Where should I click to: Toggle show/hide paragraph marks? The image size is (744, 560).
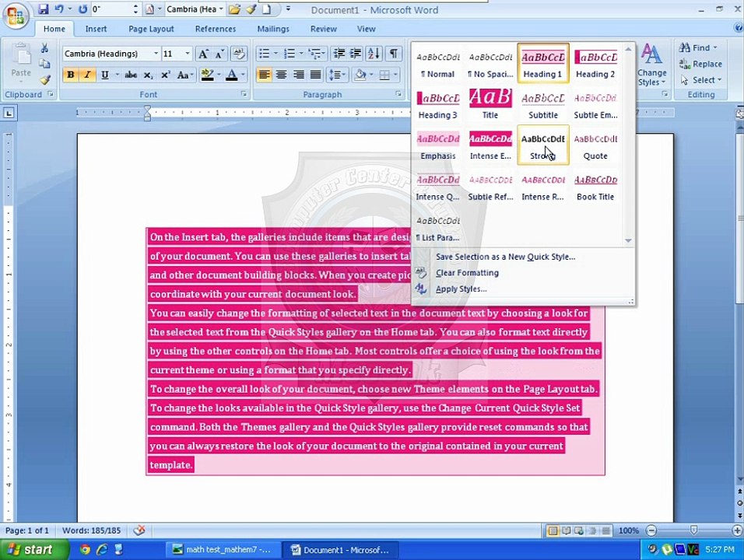393,54
